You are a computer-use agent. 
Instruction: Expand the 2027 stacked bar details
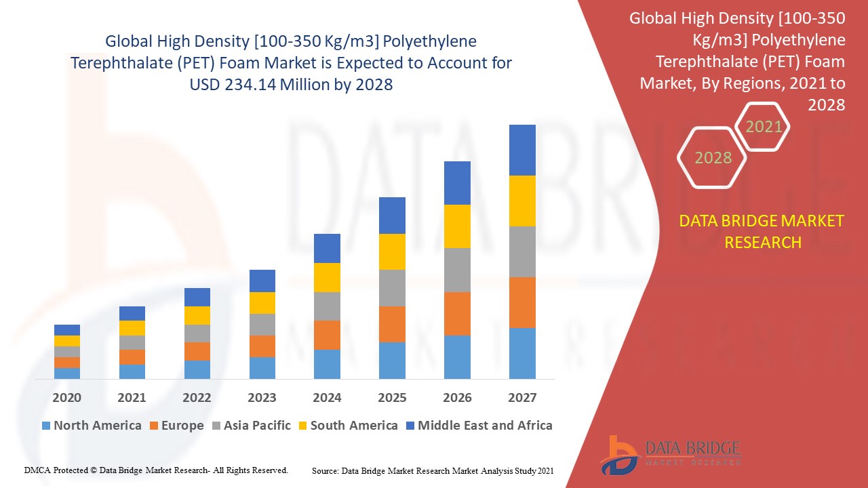pyautogui.click(x=523, y=251)
